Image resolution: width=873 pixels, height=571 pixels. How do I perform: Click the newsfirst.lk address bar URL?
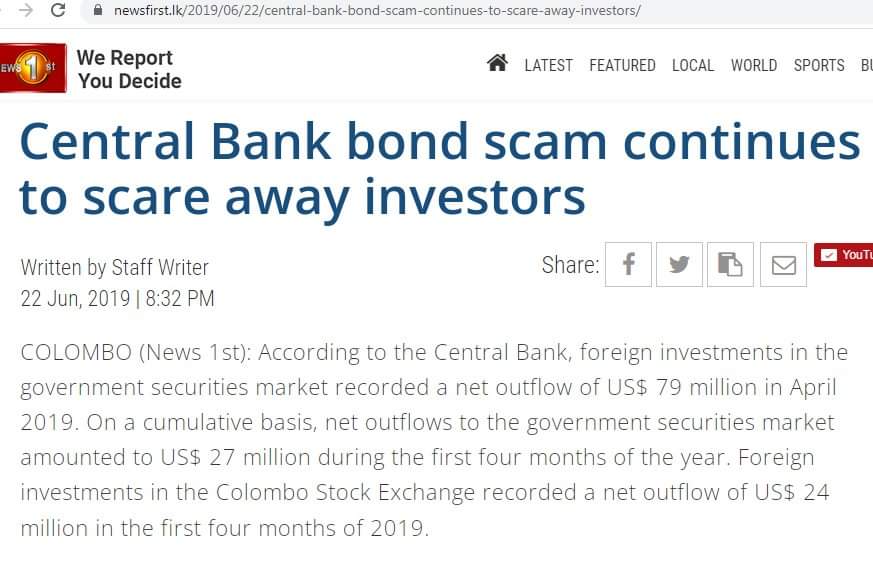click(x=377, y=11)
